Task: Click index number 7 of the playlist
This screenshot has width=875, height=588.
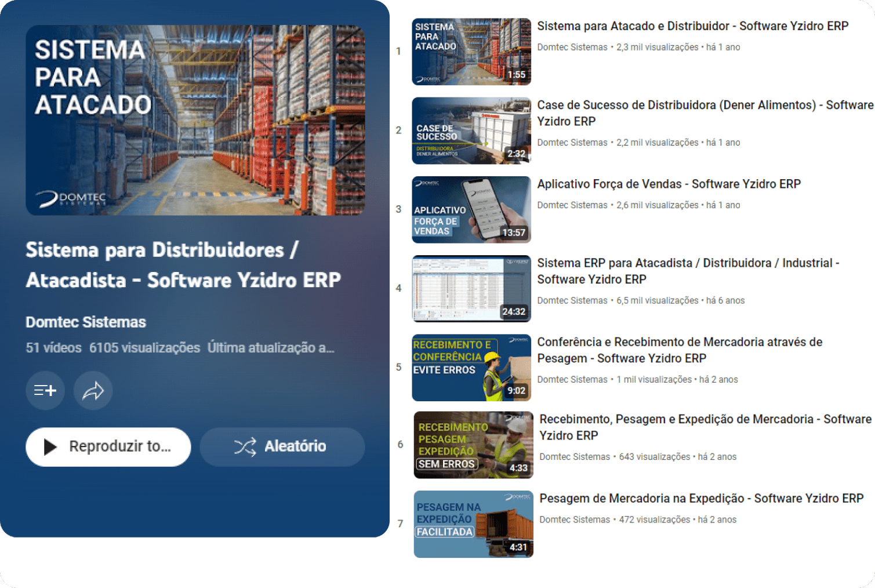Action: pyautogui.click(x=400, y=524)
